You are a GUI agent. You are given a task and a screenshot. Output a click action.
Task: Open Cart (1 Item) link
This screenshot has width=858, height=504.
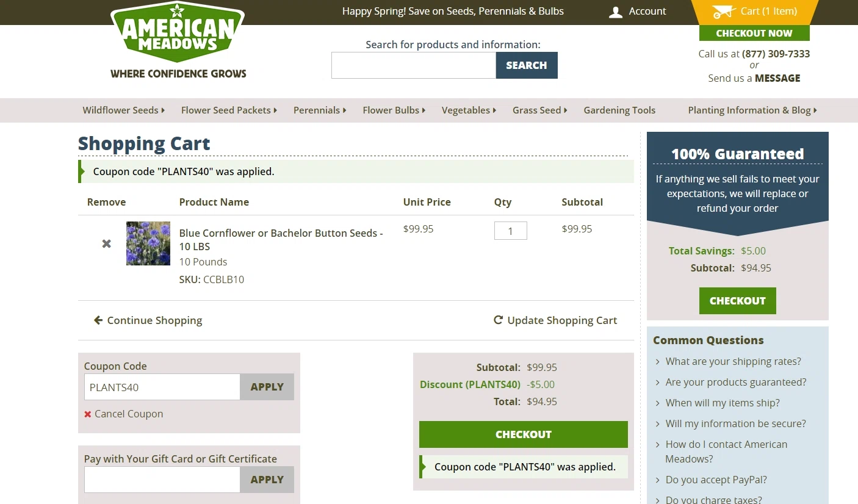pyautogui.click(x=769, y=12)
